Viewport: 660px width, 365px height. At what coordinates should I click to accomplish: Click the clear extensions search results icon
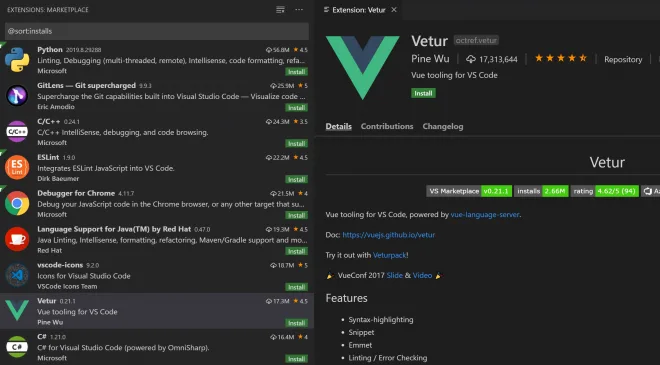[x=280, y=10]
